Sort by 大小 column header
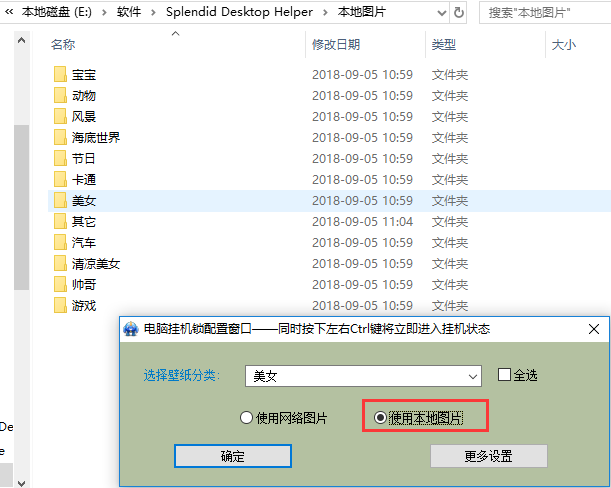The height and width of the screenshot is (488, 611). pos(563,44)
